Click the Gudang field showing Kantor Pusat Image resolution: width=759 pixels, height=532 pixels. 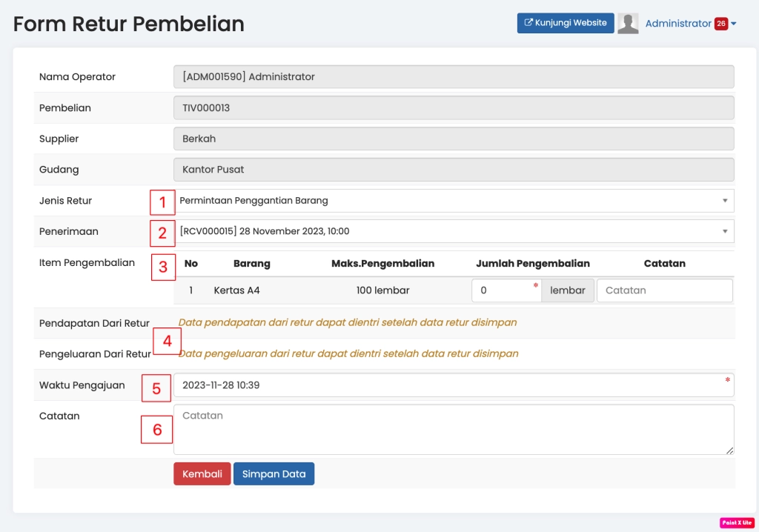[x=454, y=170]
